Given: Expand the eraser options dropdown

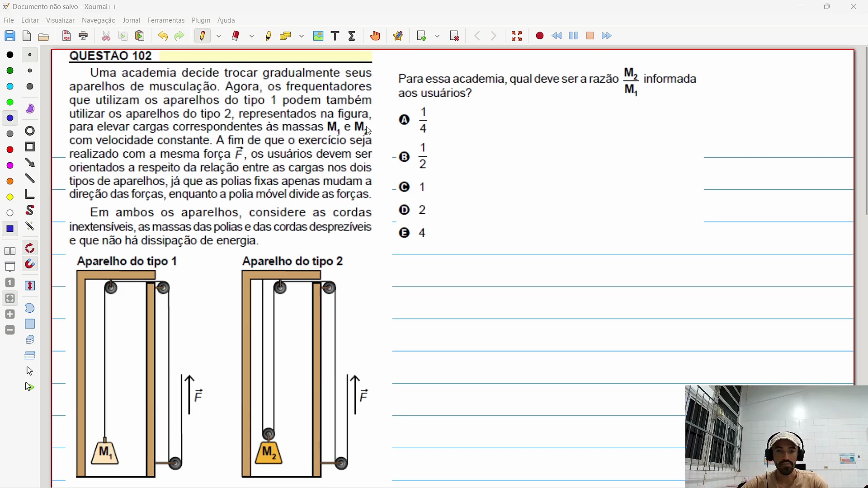Looking at the screenshot, I should tap(252, 36).
